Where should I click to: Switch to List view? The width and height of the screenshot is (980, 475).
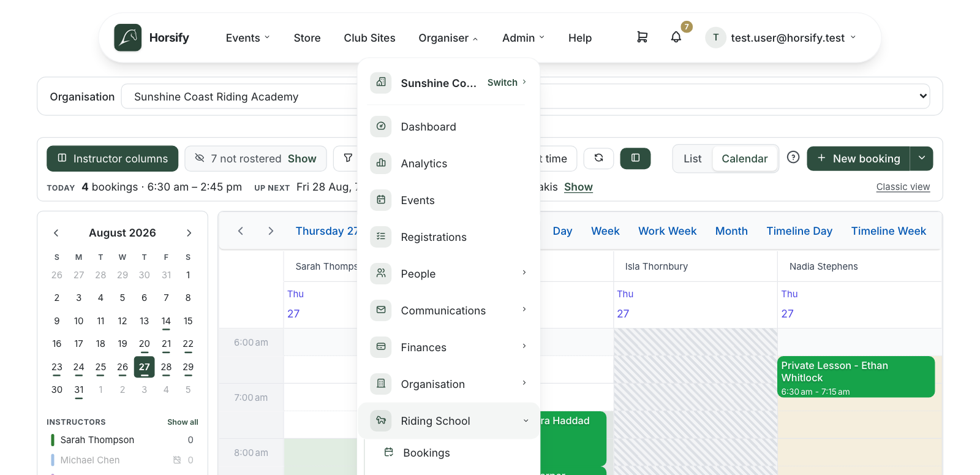pos(693,159)
